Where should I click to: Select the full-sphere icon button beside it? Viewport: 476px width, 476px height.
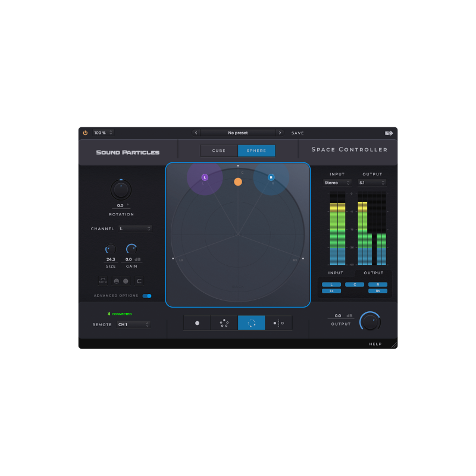(126, 281)
